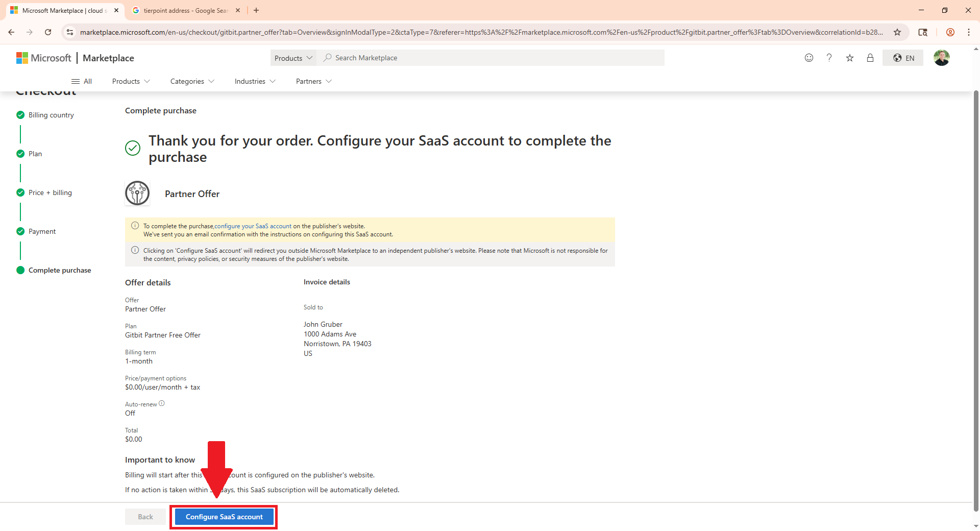Click Configure SaaS account button
This screenshot has width=980, height=531.
(x=224, y=517)
